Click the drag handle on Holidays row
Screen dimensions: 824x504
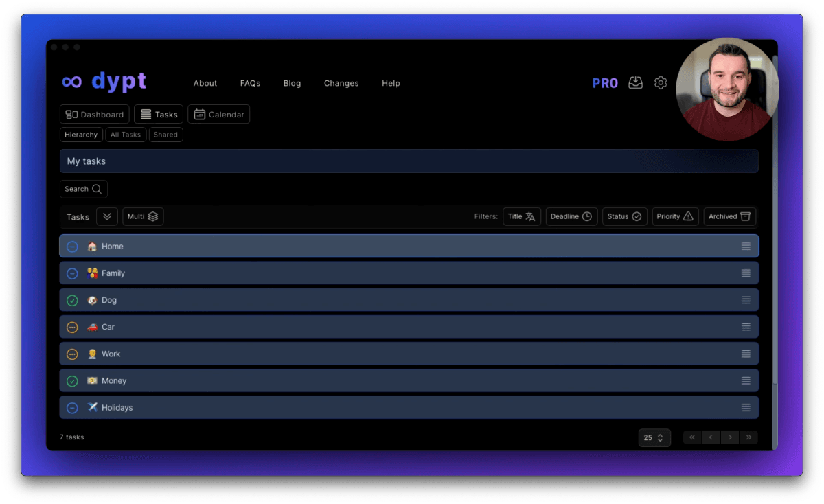(x=746, y=407)
